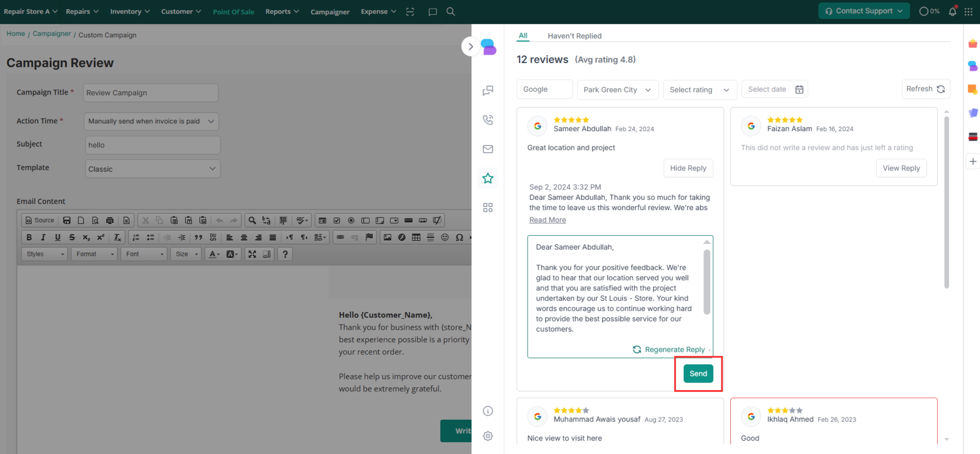Click the Block Quote icon
Image resolution: width=980 pixels, height=454 pixels.
[198, 238]
